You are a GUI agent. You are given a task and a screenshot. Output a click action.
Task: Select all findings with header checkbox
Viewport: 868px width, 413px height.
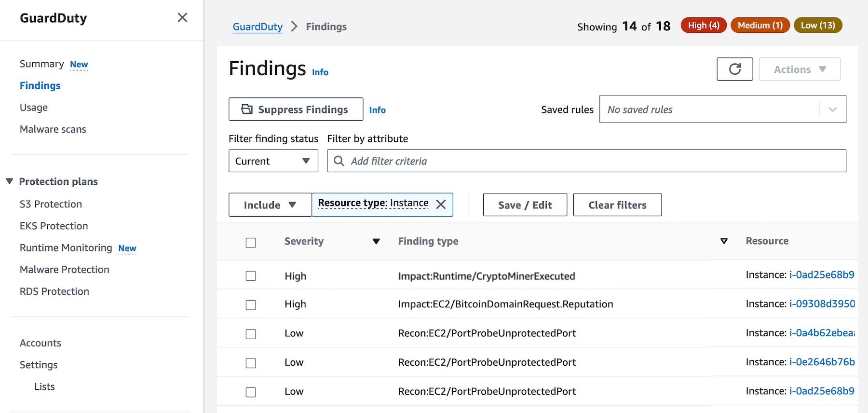click(x=251, y=243)
